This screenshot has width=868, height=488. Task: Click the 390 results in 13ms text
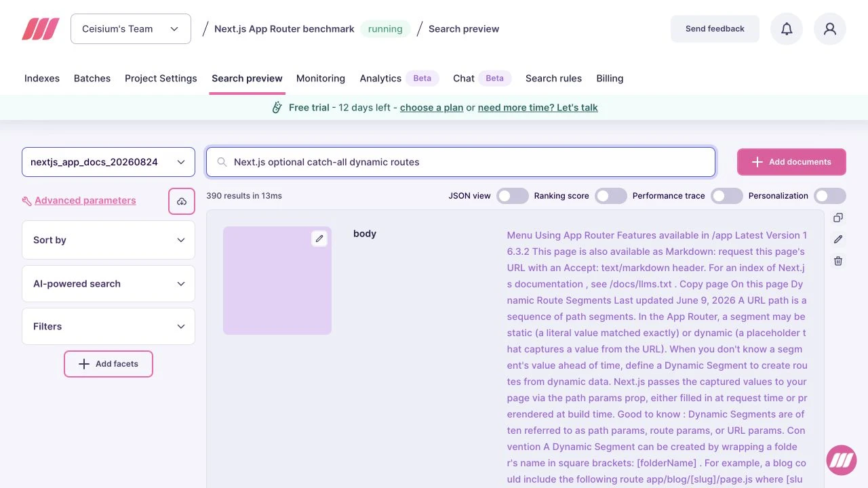point(244,196)
